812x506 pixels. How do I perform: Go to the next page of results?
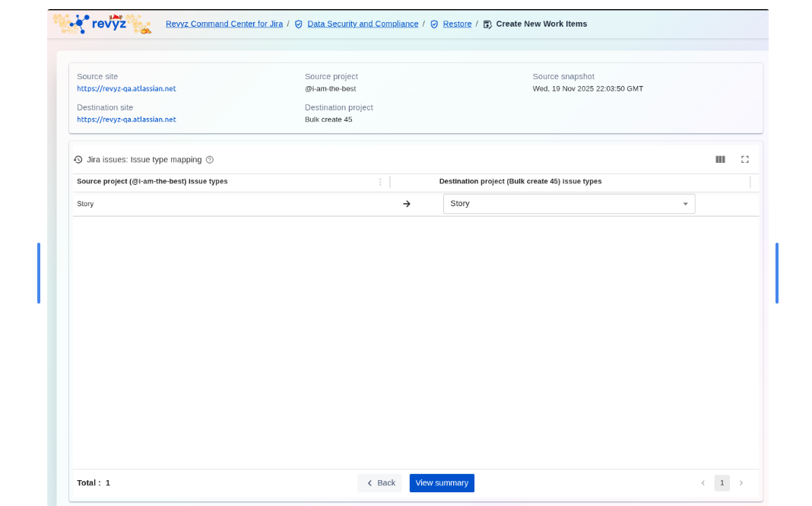741,483
